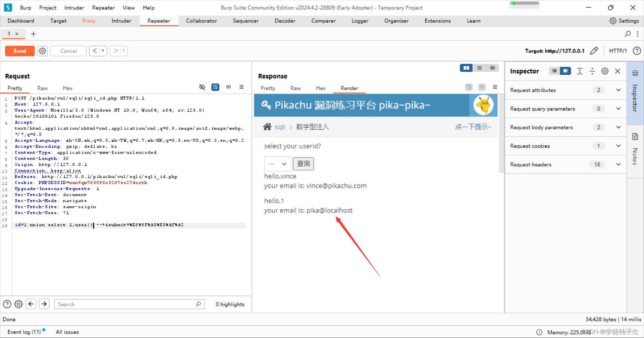The image size is (644, 338).
Task: Click the home icon in breadcrumb
Action: [267, 127]
